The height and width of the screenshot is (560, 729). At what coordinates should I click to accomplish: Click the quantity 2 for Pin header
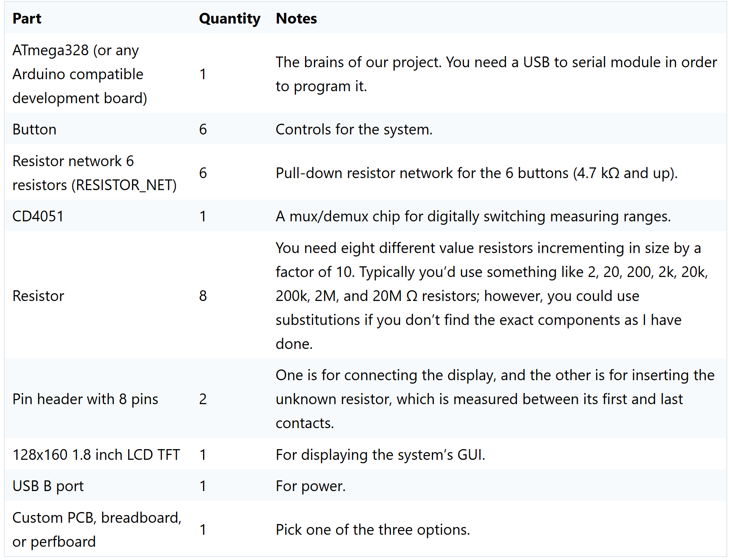coord(203,399)
